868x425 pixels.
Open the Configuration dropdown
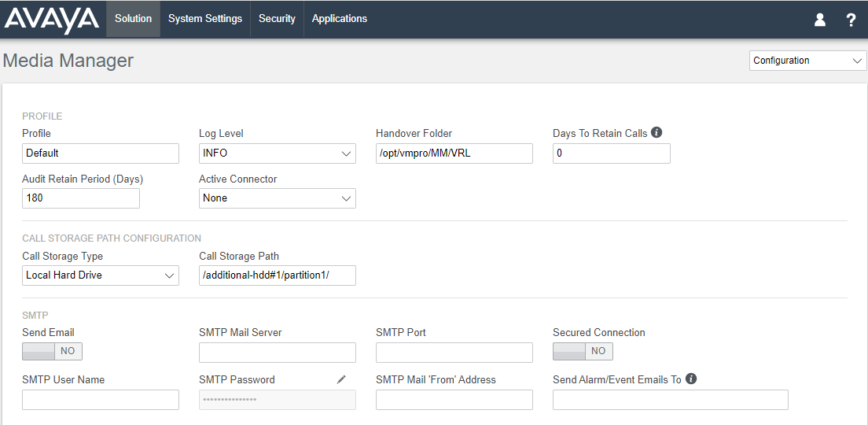click(808, 61)
